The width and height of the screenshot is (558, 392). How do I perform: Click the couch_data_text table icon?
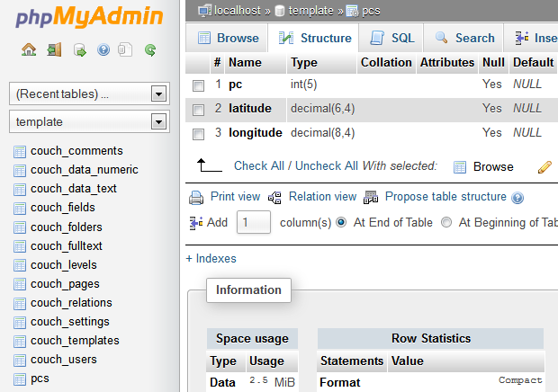pyautogui.click(x=20, y=190)
